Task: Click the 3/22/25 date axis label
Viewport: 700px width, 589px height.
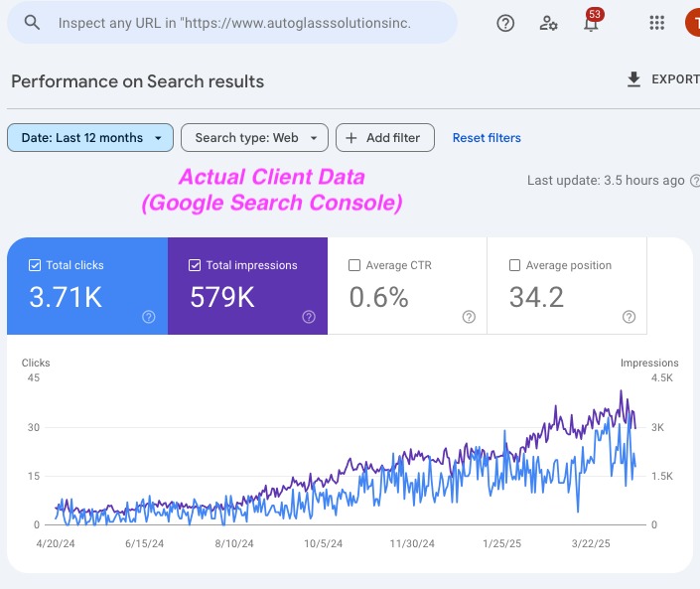Action: coord(591,543)
